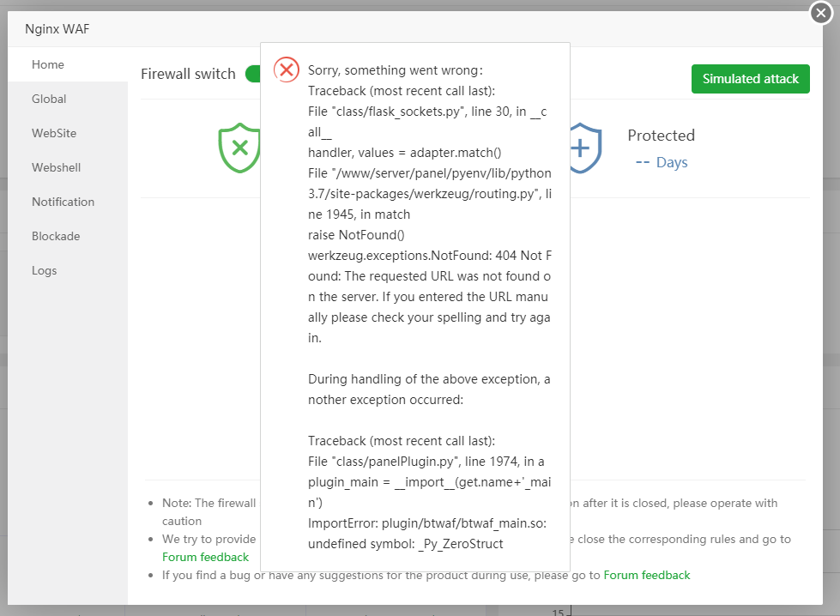Image resolution: width=840 pixels, height=616 pixels.
Task: Follow Forum feedback link in second bullet
Action: pos(205,557)
